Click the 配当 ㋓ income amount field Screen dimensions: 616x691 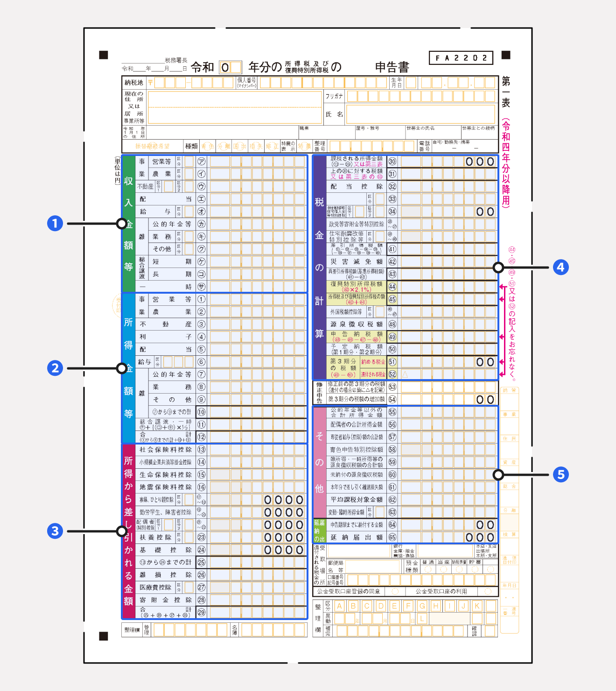coord(258,199)
